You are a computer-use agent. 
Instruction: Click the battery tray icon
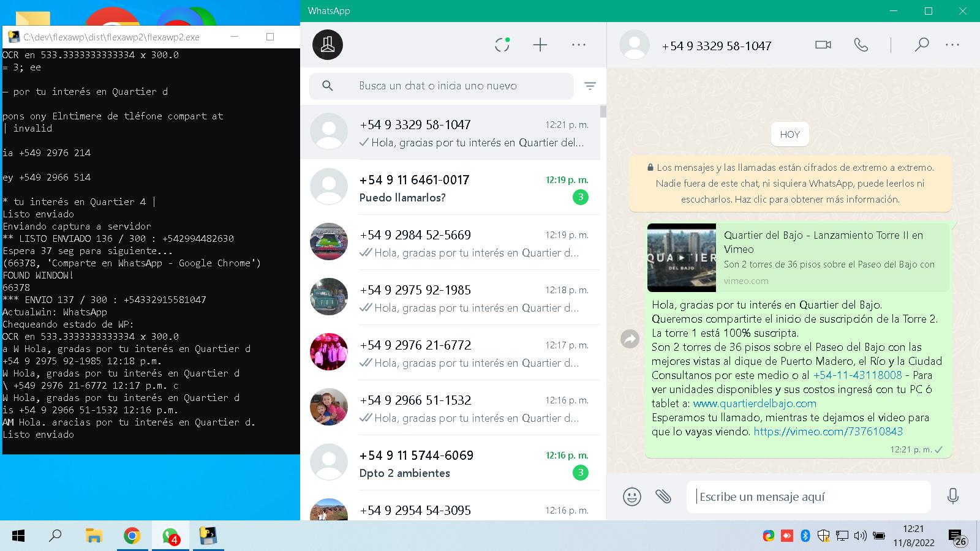click(x=879, y=536)
